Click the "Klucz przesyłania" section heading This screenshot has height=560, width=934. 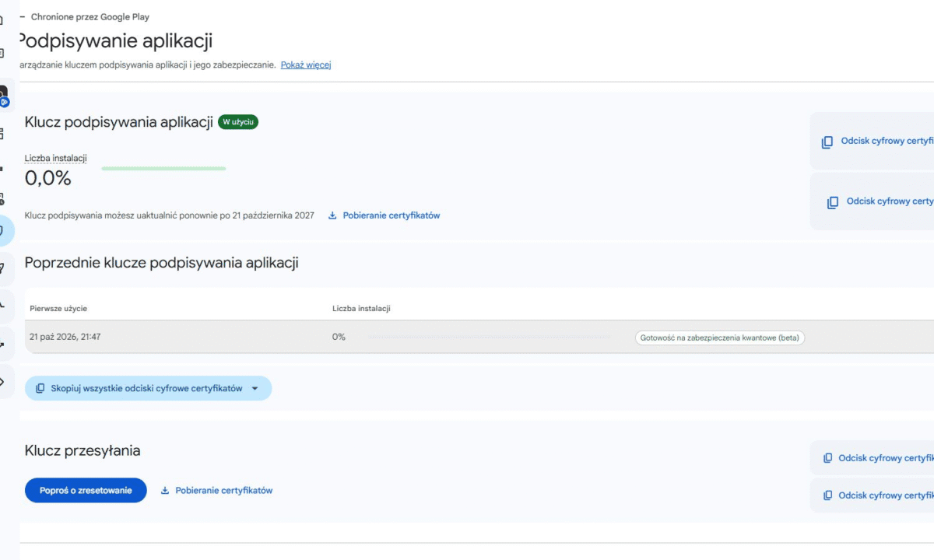(x=83, y=450)
